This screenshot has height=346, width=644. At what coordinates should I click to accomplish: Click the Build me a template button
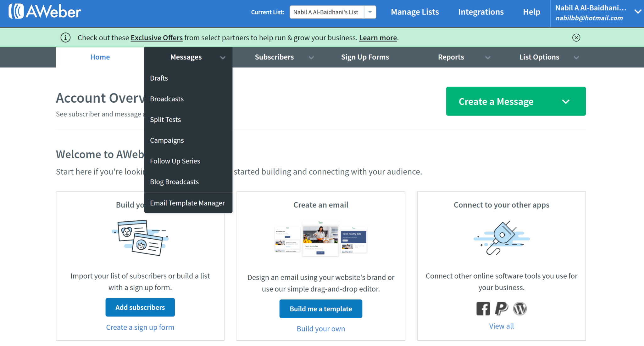[x=321, y=309]
